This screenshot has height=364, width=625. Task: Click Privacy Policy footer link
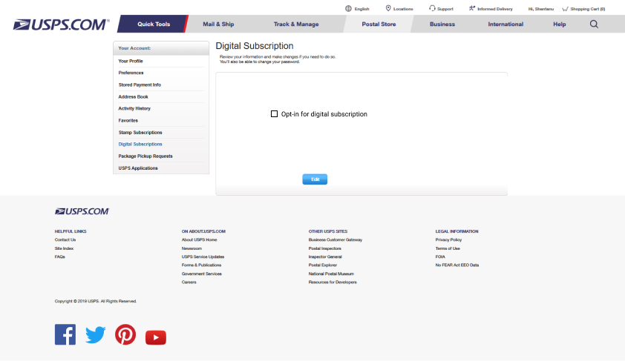448,239
